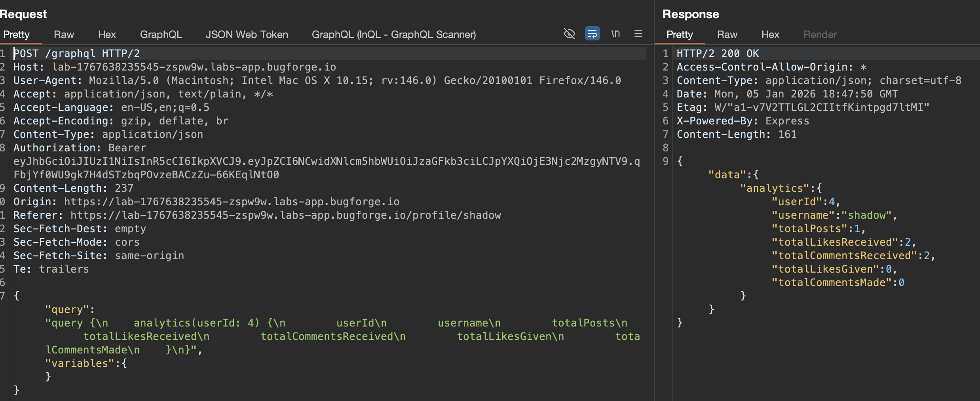
Task: Open the JSON Web Token tab
Action: (x=247, y=34)
